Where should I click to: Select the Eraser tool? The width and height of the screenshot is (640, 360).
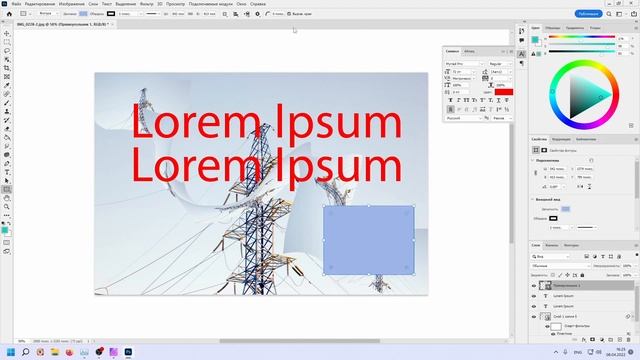7,129
